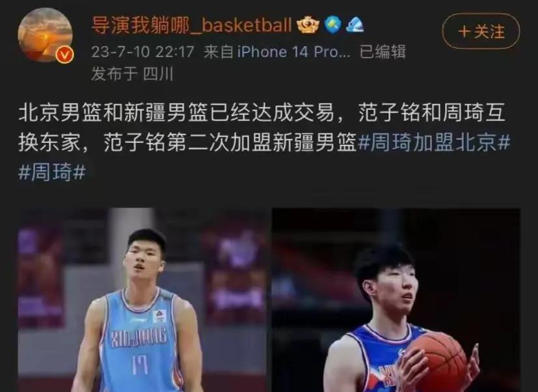Image resolution: width=538 pixels, height=392 pixels.
Task: Tap the post timestamp 23-7-10 22:17
Action: (x=142, y=52)
